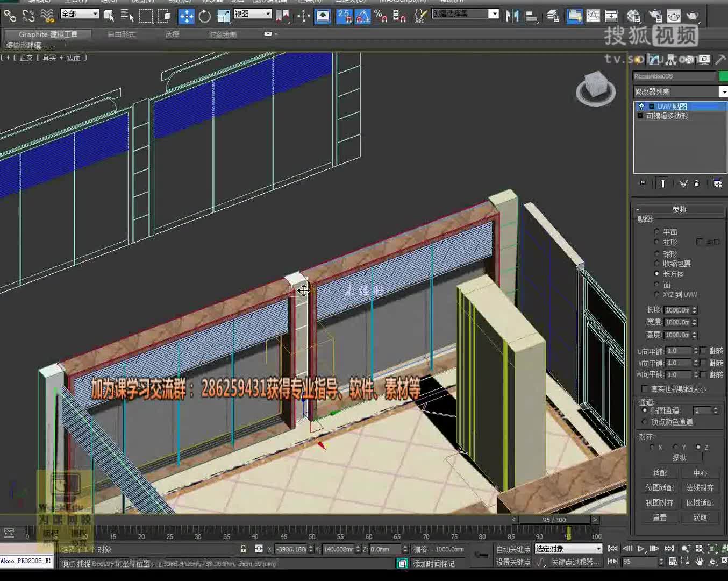The width and height of the screenshot is (728, 581).
Task: Activate the Select and Move tool
Action: pyautogui.click(x=186, y=16)
